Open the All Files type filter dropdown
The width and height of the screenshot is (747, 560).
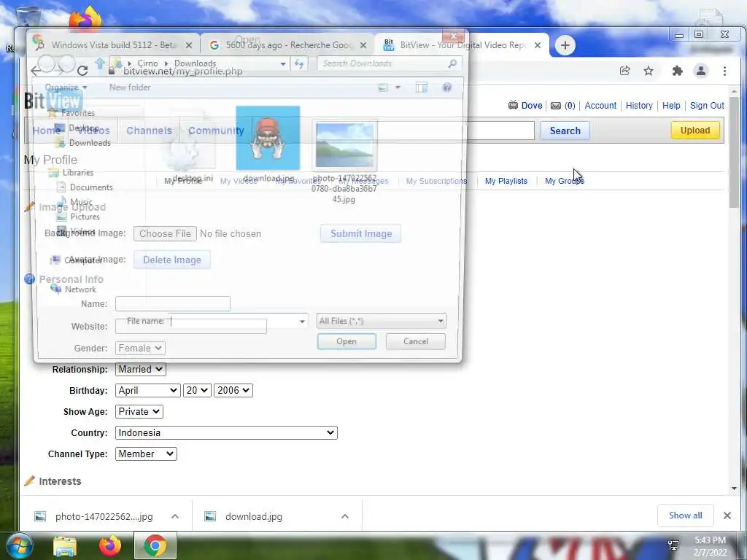(x=381, y=321)
